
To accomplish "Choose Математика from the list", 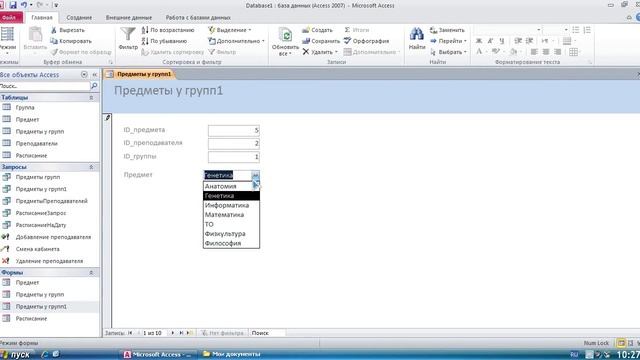I will pyautogui.click(x=231, y=215).
